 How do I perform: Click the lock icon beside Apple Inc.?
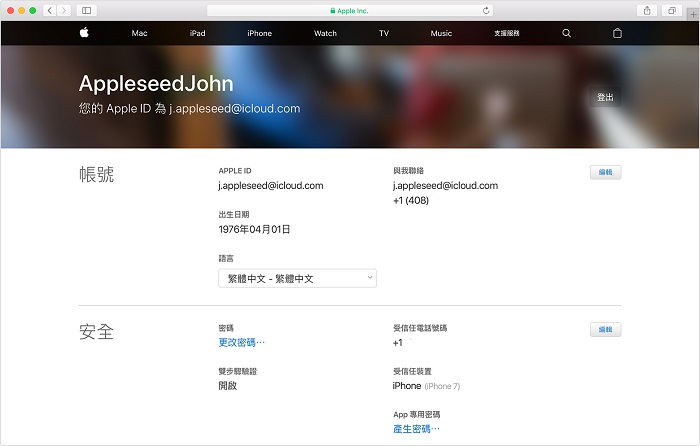333,11
